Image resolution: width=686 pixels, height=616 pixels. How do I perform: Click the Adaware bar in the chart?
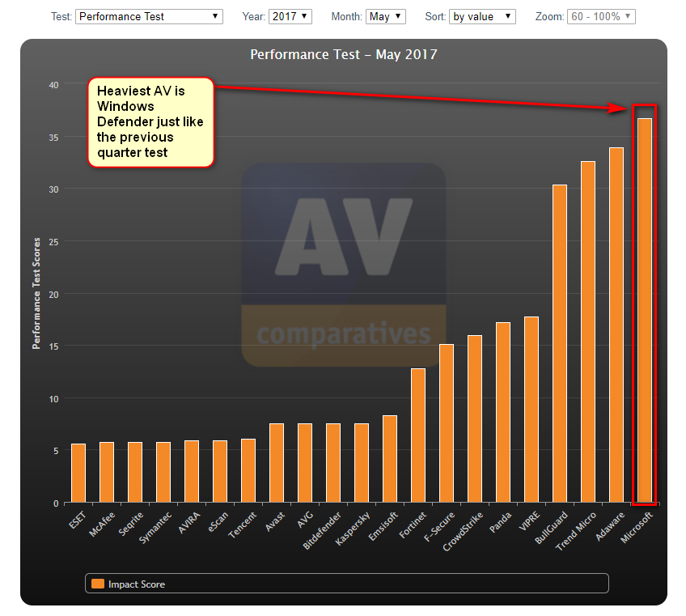(x=616, y=325)
